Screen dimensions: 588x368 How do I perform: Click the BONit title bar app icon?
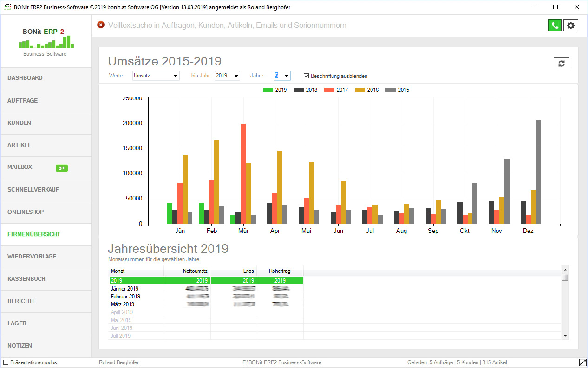[7, 7]
